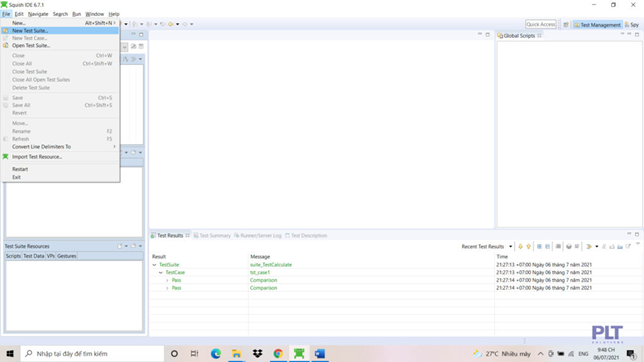The image size is (644, 362).
Task: Launch Chrome from the taskbar
Action: [x=278, y=353]
